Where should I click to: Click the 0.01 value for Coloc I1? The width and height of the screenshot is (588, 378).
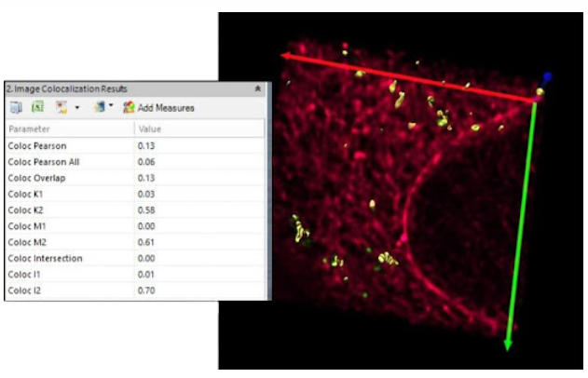(x=146, y=275)
